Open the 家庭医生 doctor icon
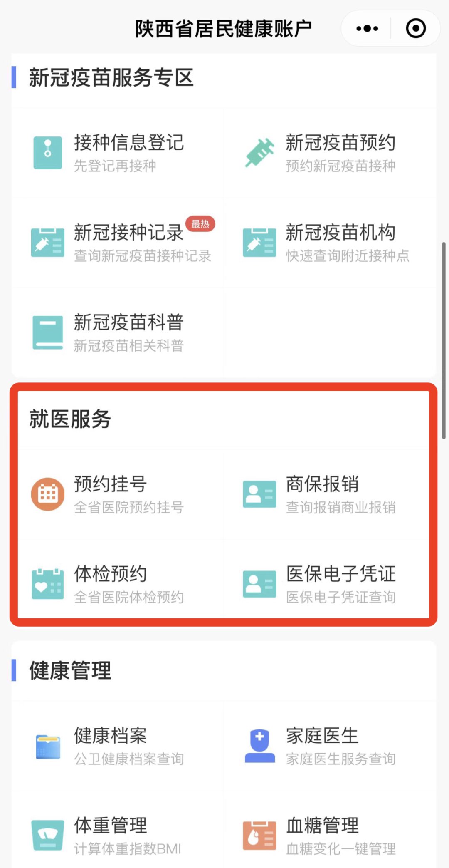The image size is (449, 868). point(260,746)
